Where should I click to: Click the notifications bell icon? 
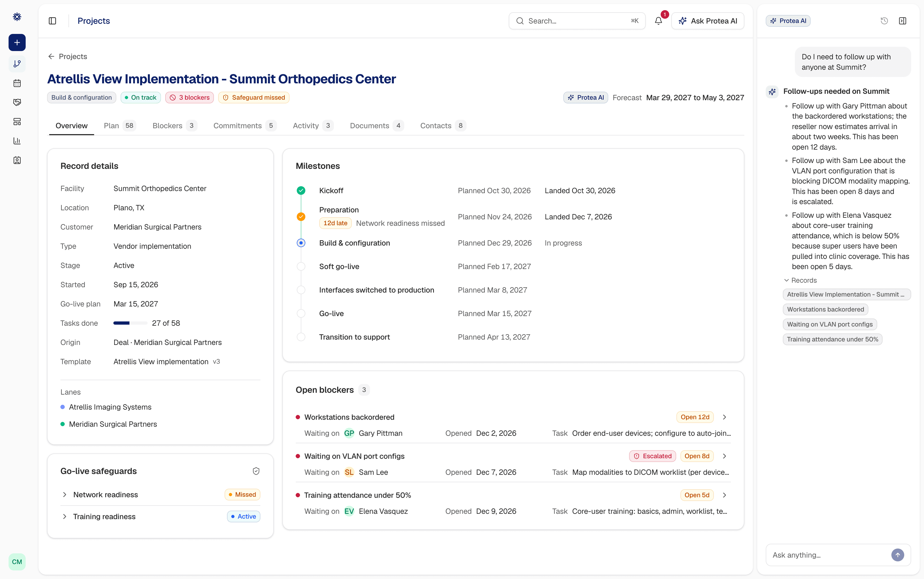click(658, 21)
